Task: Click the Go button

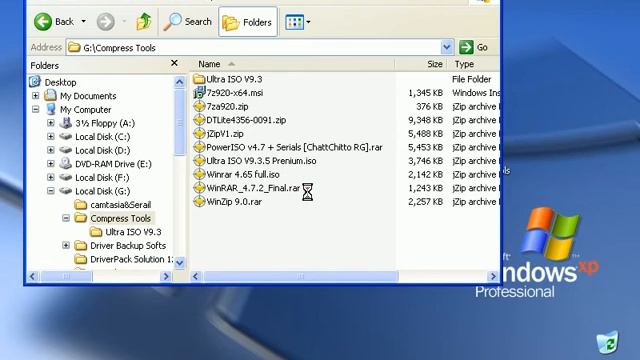Action: click(x=473, y=47)
